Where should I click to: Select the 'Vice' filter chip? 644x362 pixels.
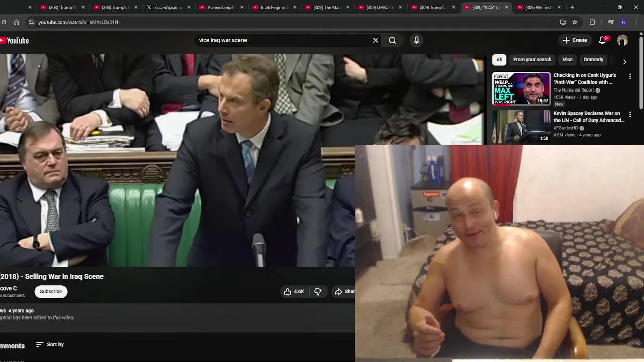pos(568,60)
